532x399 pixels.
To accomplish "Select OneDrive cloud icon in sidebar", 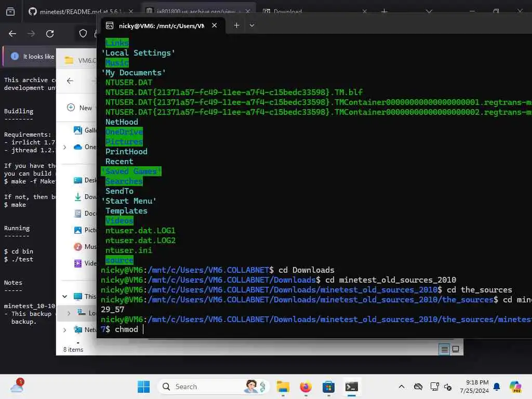I will click(78, 147).
